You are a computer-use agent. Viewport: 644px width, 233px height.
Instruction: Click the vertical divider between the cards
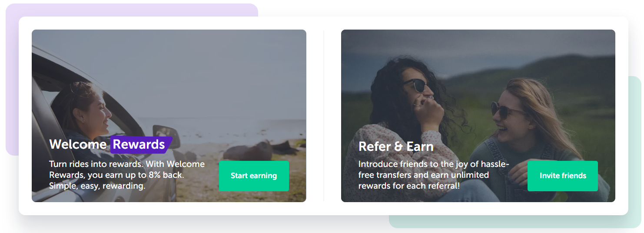click(x=324, y=116)
